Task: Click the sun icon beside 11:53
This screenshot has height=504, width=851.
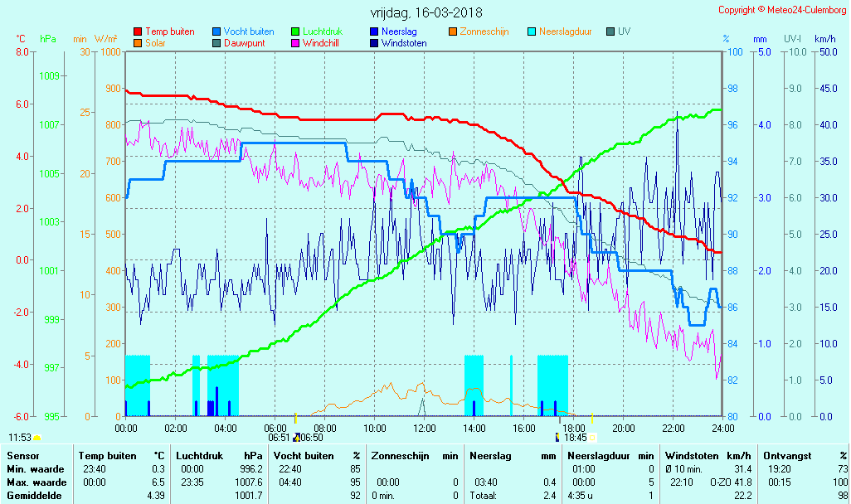Action: pos(37,438)
